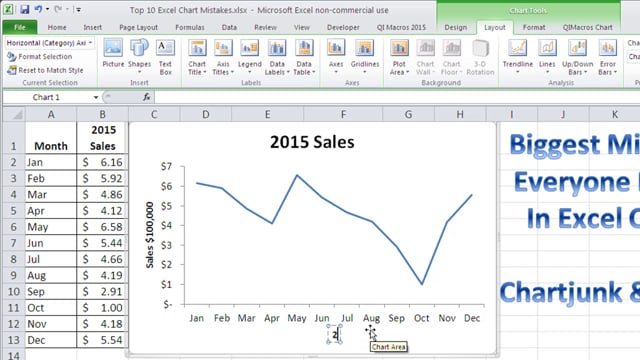
Task: Open Lines options in Analysis group
Action: [547, 57]
